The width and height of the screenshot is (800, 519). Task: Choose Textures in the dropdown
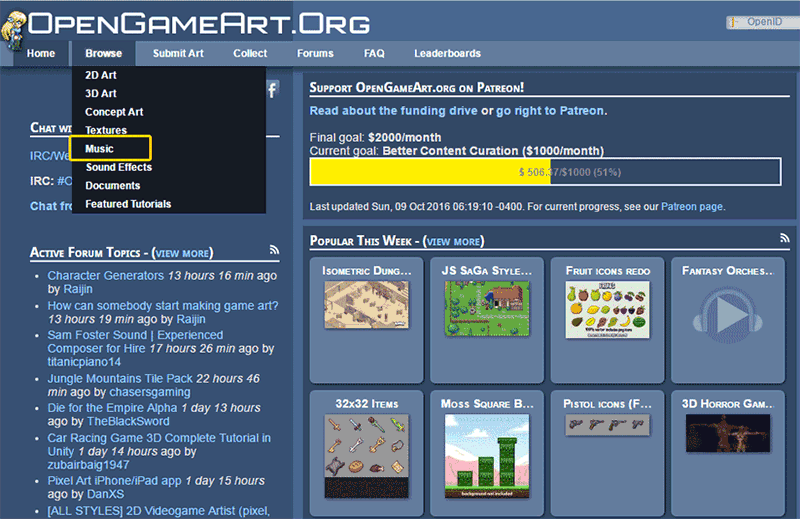tap(106, 130)
